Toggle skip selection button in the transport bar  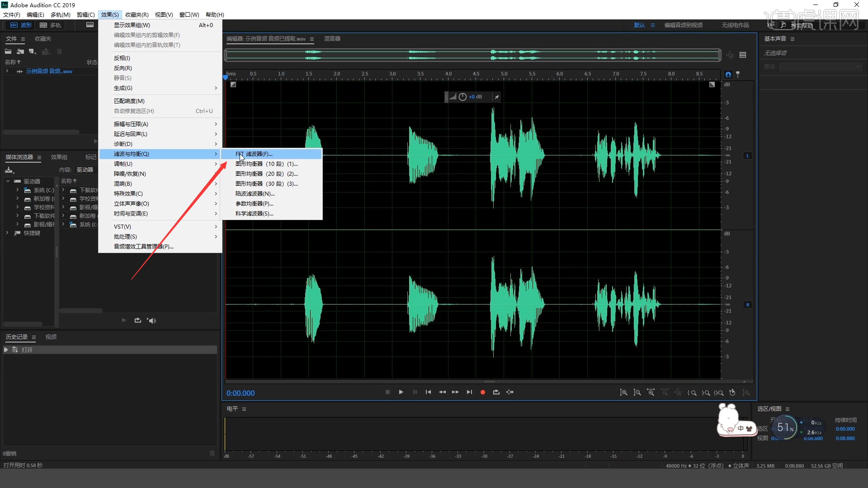coord(510,392)
